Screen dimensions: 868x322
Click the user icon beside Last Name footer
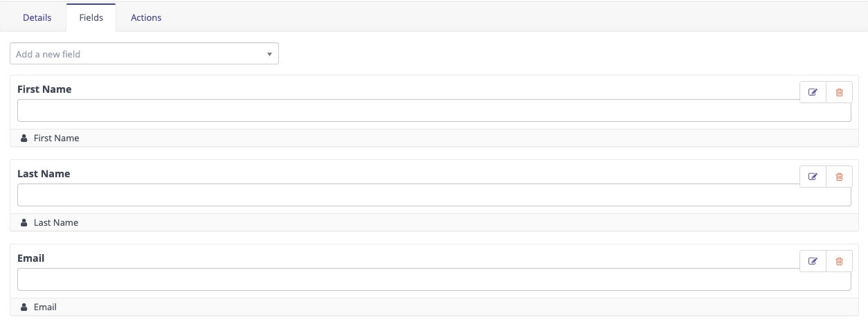click(24, 223)
